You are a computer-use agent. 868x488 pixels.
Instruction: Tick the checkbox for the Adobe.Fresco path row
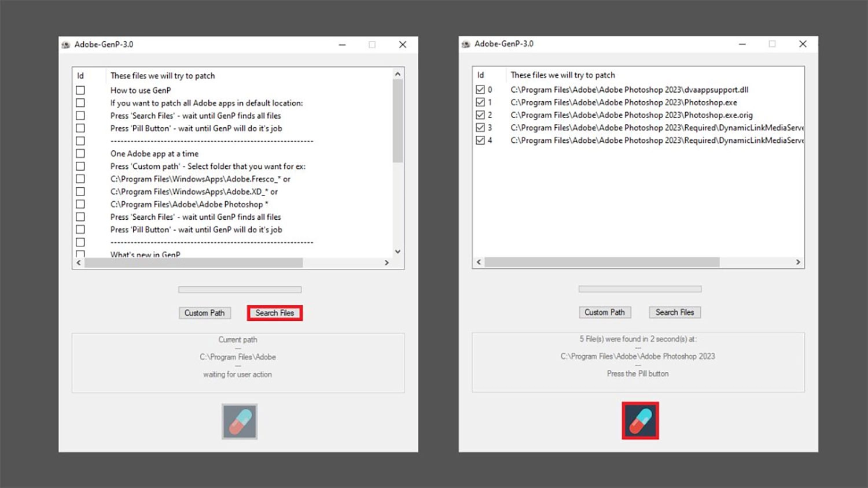click(x=80, y=179)
